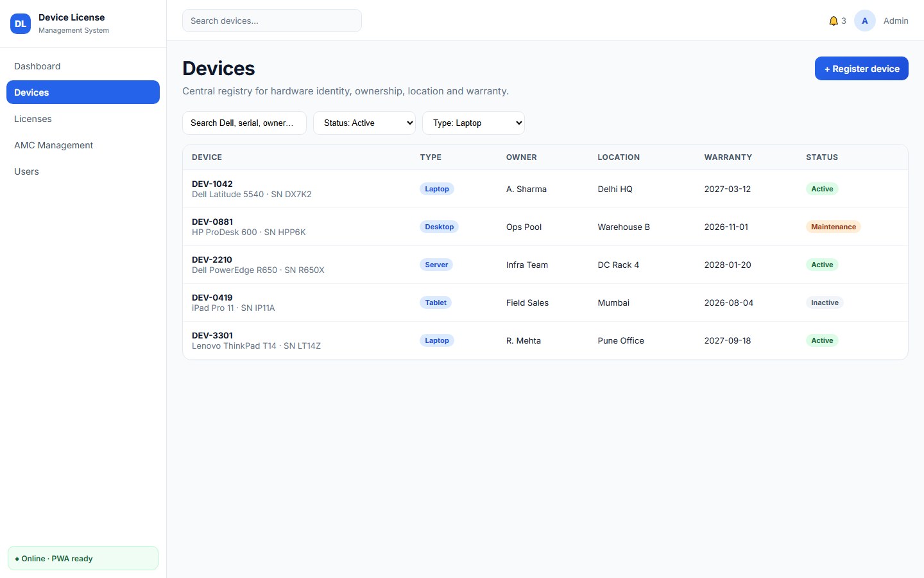Screen dimensions: 924x578
Task: Select device DEV-0881
Action: (545, 227)
